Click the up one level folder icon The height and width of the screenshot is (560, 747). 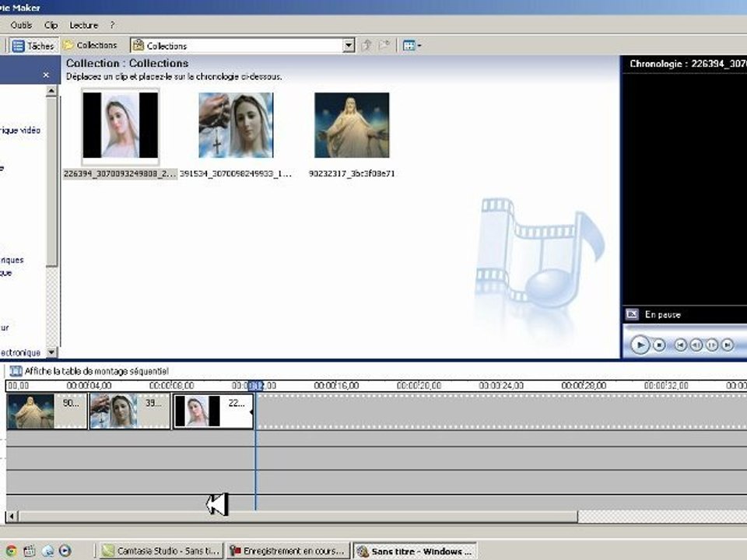(x=366, y=45)
